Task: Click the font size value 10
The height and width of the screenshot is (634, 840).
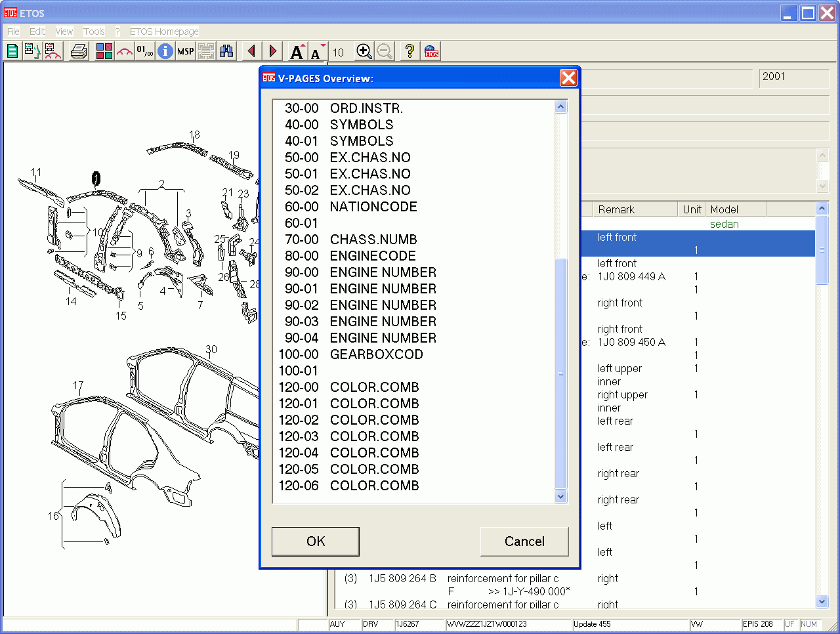Action: click(338, 53)
